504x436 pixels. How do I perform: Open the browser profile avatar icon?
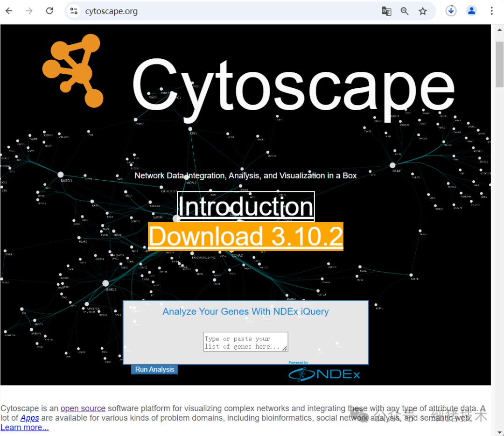coord(471,10)
